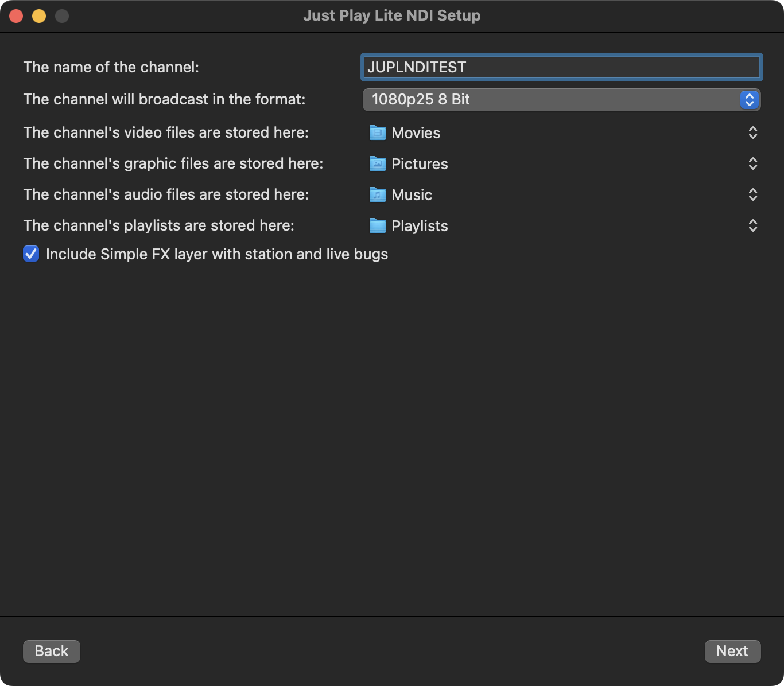Click the Pictures folder icon
The image size is (784, 686).
coord(377,163)
